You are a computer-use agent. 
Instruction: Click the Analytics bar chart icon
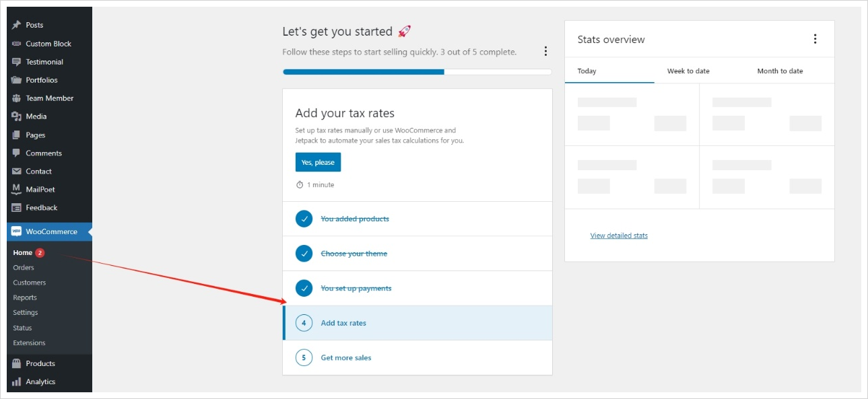tap(17, 382)
